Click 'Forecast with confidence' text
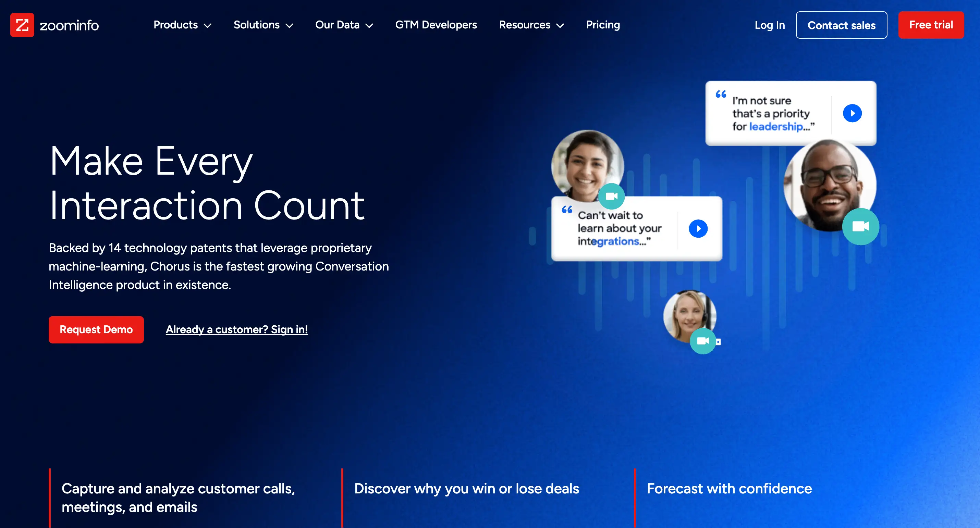The image size is (980, 528). 729,489
